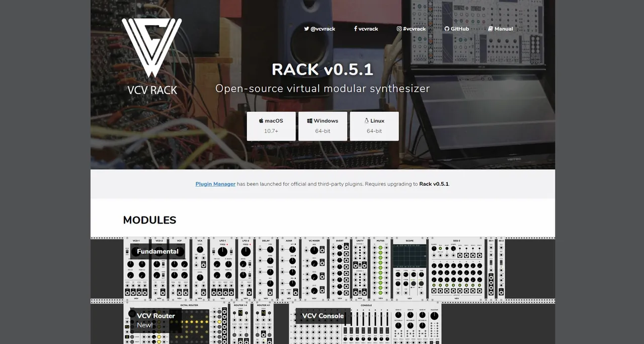
Task: Download the Windows 64-bit build
Action: click(x=323, y=126)
